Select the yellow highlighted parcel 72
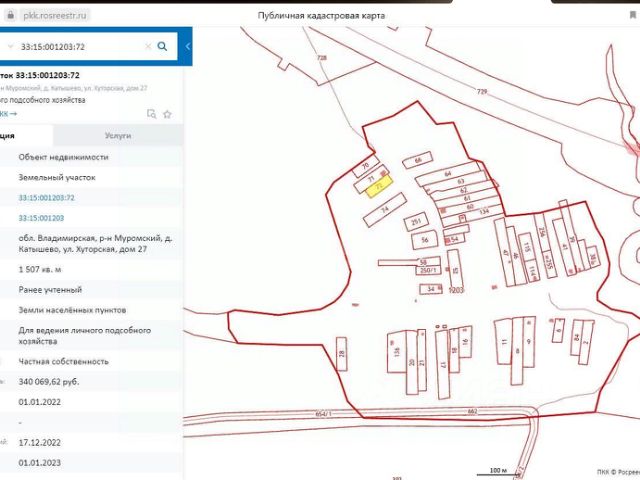The image size is (640, 480). pyautogui.click(x=379, y=187)
